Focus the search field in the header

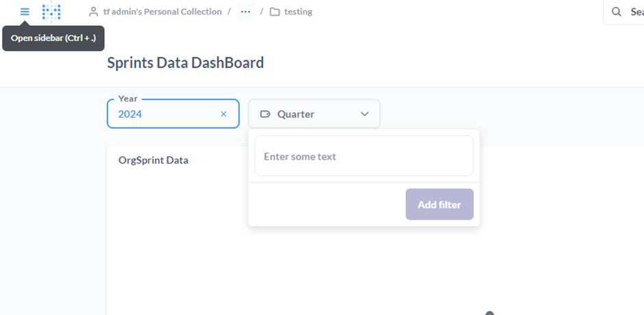[624, 12]
